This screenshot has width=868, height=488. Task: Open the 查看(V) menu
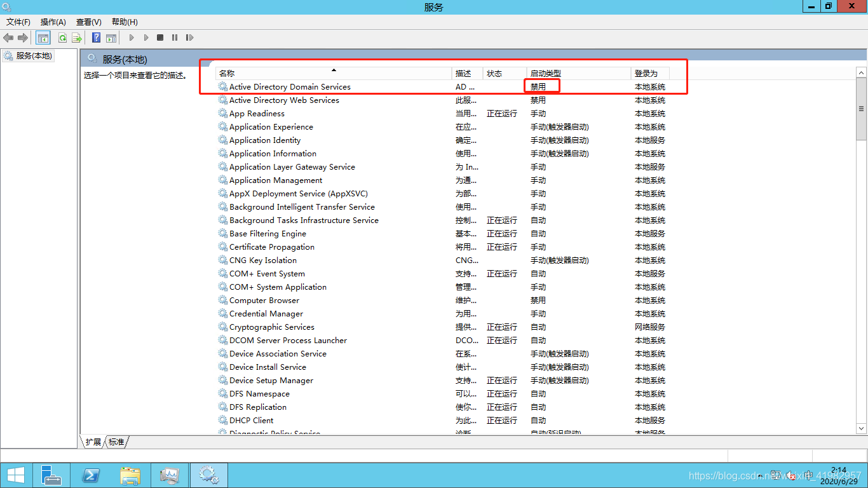89,22
